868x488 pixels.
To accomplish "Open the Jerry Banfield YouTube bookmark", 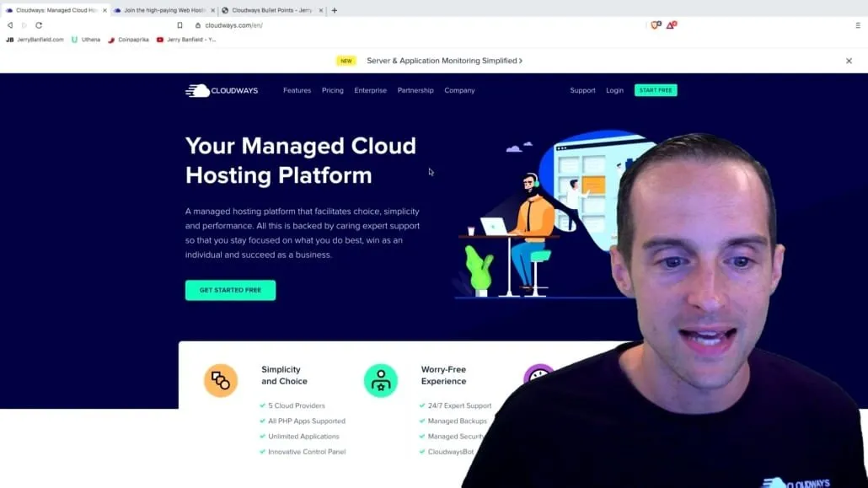I will [186, 40].
